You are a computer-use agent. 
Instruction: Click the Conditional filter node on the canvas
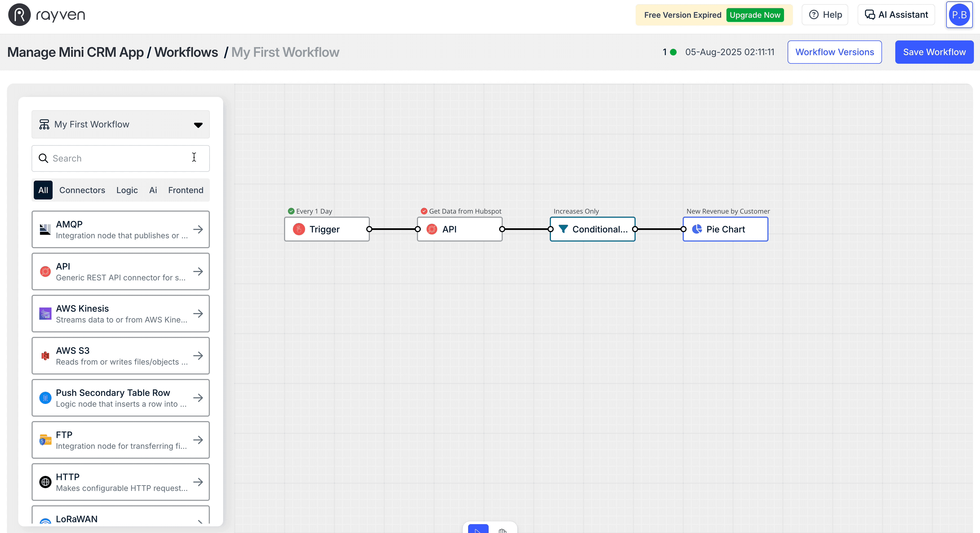592,229
